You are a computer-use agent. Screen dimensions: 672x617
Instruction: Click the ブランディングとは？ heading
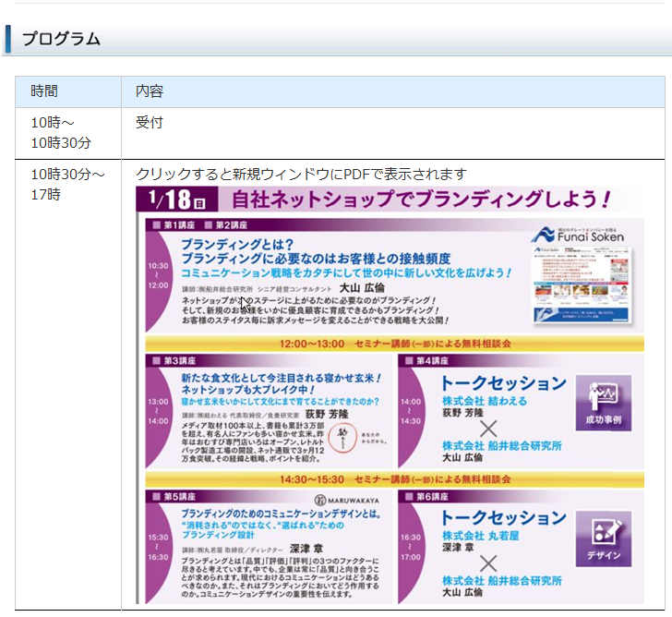237,245
